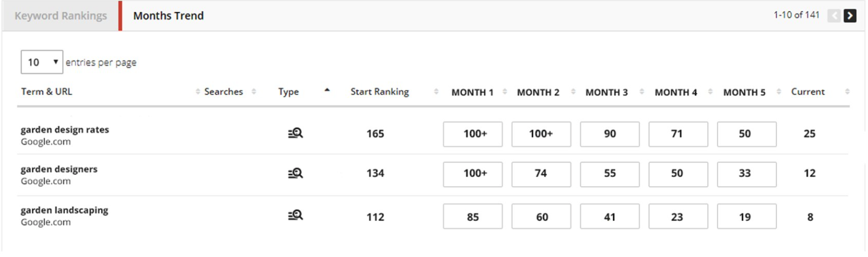This screenshot has width=868, height=257.
Task: Click Month 3 box for garden designers
Action: tap(610, 174)
